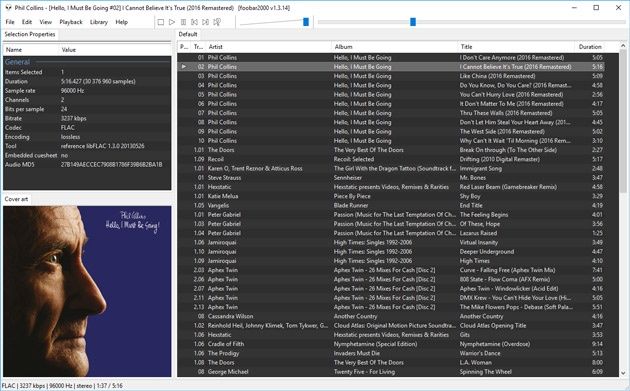Select track Cloud Atlas Opening Title

(x=391, y=325)
